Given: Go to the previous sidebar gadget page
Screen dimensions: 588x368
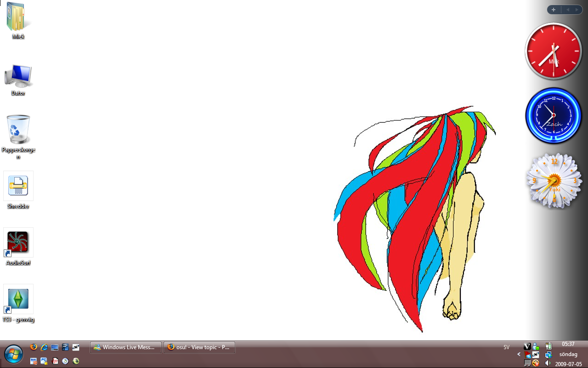Looking at the screenshot, I should [568, 10].
